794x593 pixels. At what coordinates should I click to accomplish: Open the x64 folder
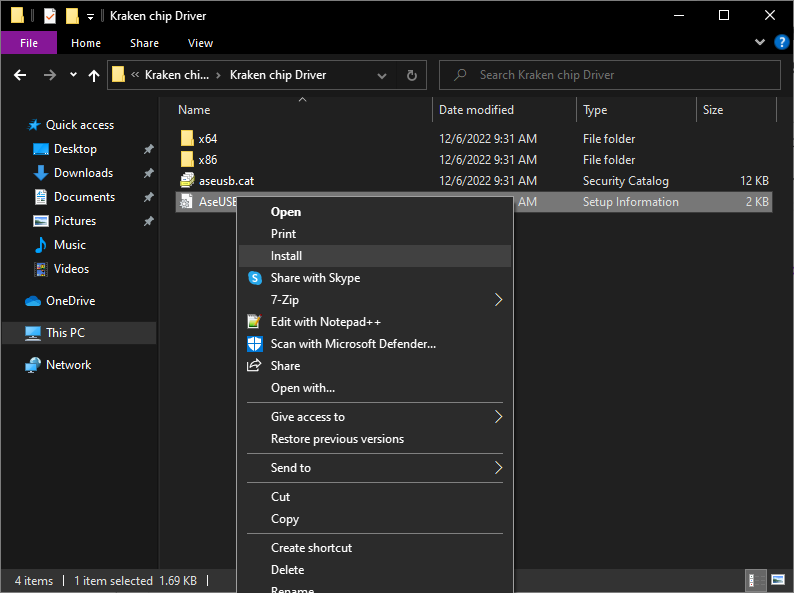[207, 139]
